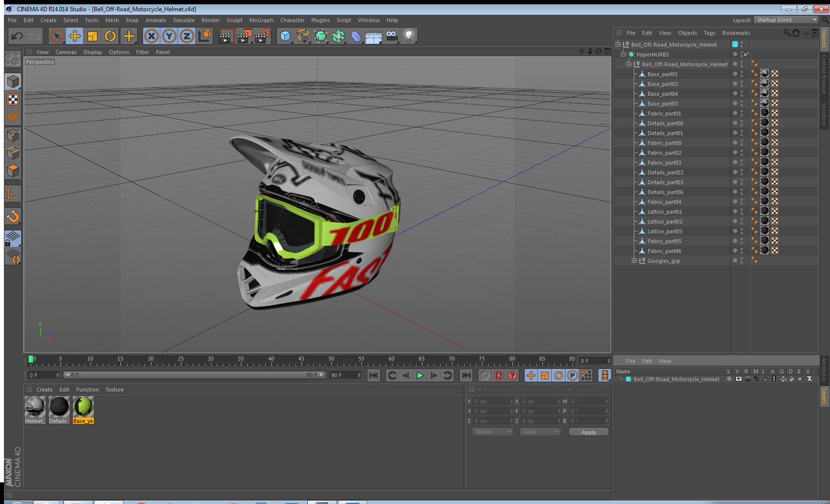This screenshot has width=830, height=504.
Task: Toggle Z axis lock
Action: tap(187, 36)
